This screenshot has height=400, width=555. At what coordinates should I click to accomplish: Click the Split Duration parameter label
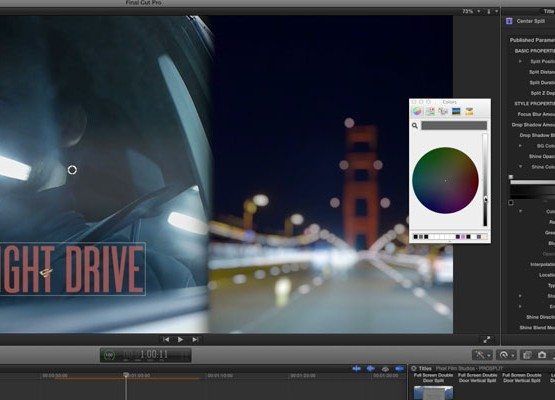point(542,83)
